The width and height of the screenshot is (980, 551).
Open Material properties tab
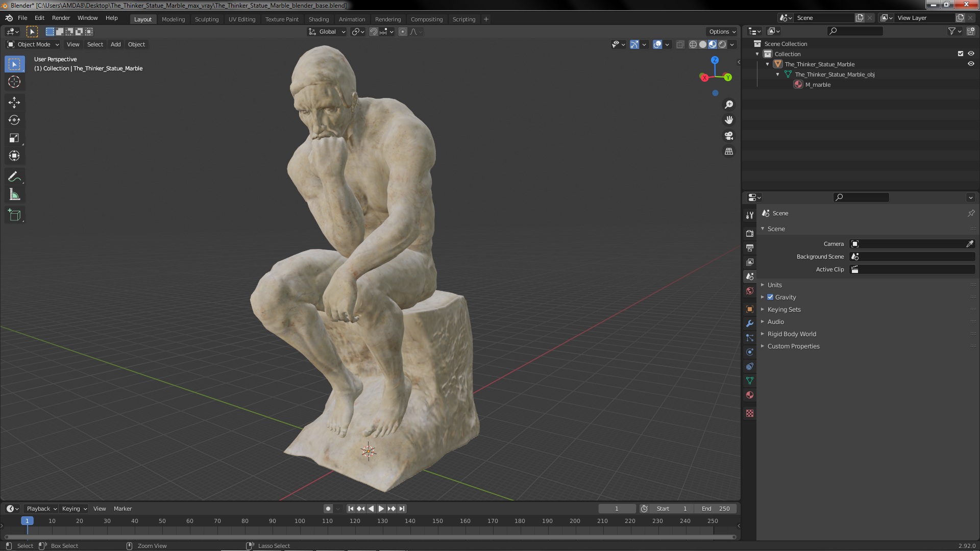coord(749,395)
